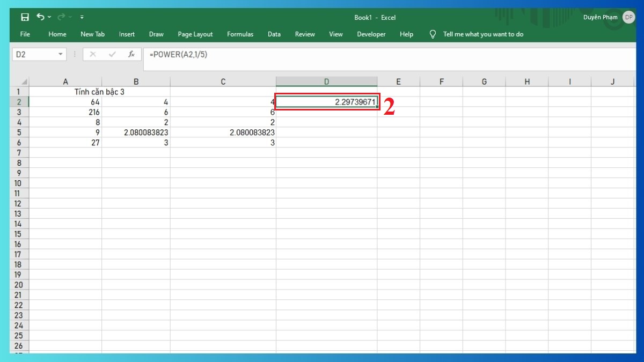Click the Undo icon
644x362 pixels.
tap(41, 17)
